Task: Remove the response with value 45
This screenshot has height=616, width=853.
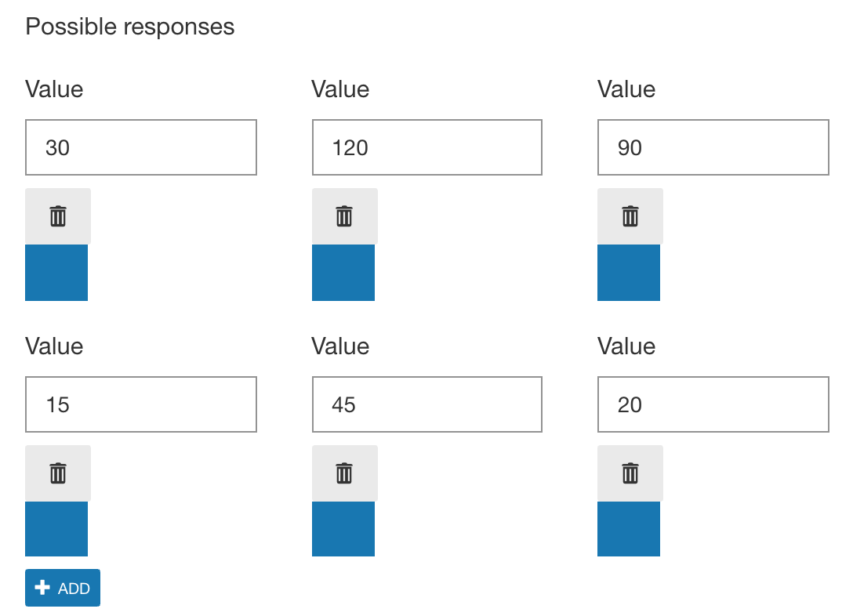Action: pos(344,473)
